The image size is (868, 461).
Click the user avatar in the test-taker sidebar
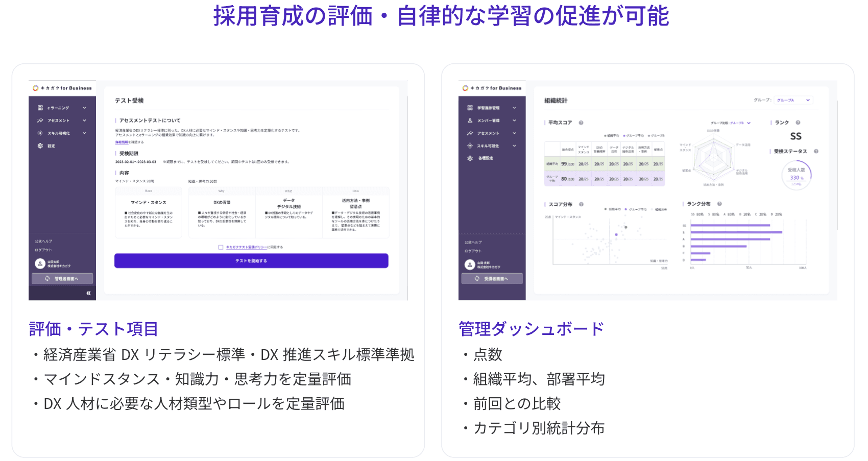[40, 263]
